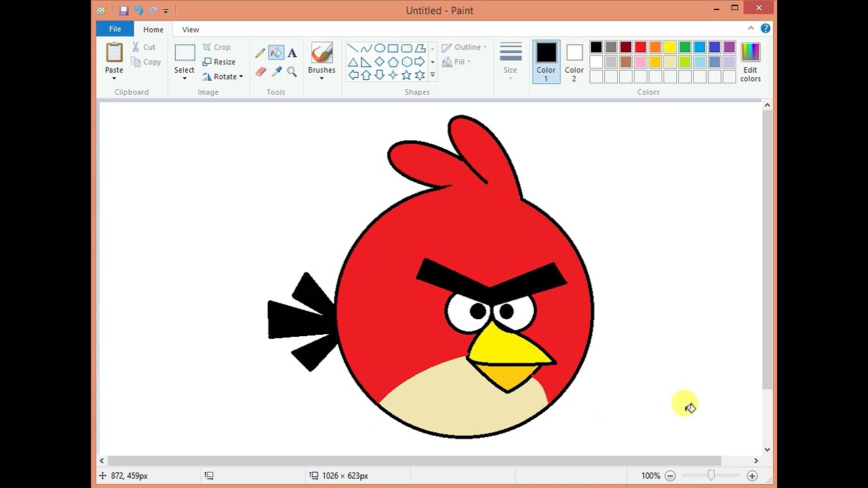
Task: Collapse the ribbon with the chevron
Action: coord(751,28)
